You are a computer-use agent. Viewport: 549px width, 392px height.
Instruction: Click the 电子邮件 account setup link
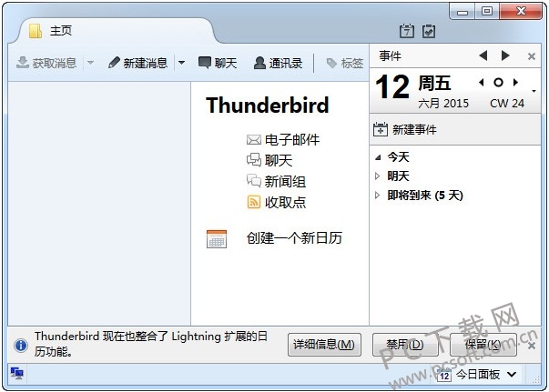pos(283,140)
